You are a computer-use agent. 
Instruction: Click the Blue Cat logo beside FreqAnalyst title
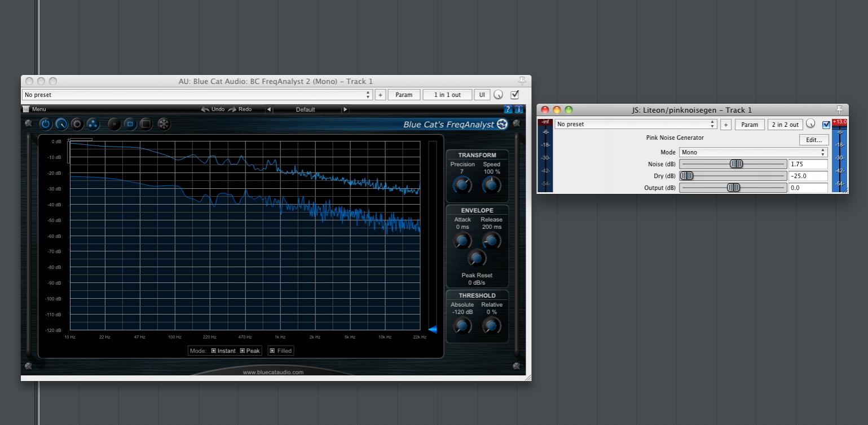pyautogui.click(x=502, y=124)
